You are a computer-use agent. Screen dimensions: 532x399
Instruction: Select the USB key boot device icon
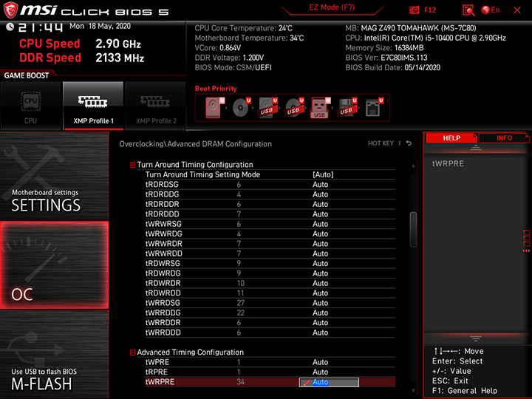pos(320,108)
